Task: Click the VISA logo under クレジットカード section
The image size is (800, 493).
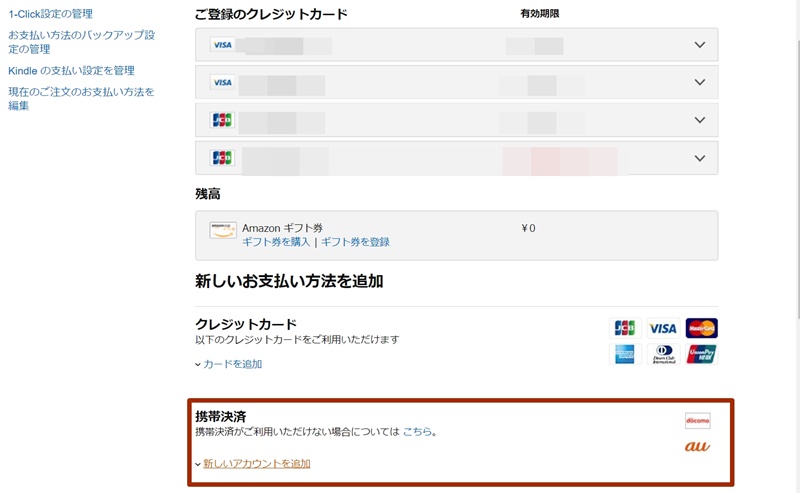Action: (x=663, y=328)
